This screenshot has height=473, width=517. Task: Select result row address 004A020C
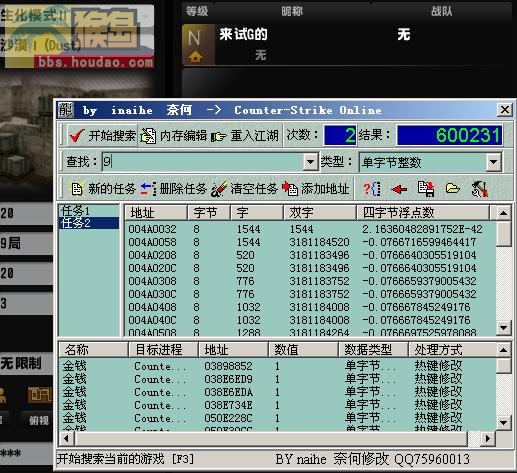point(310,268)
